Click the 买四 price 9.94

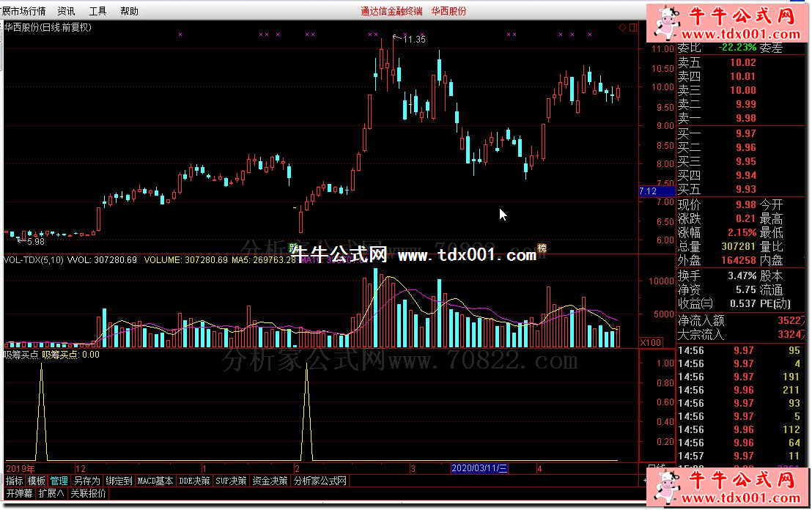(746, 176)
